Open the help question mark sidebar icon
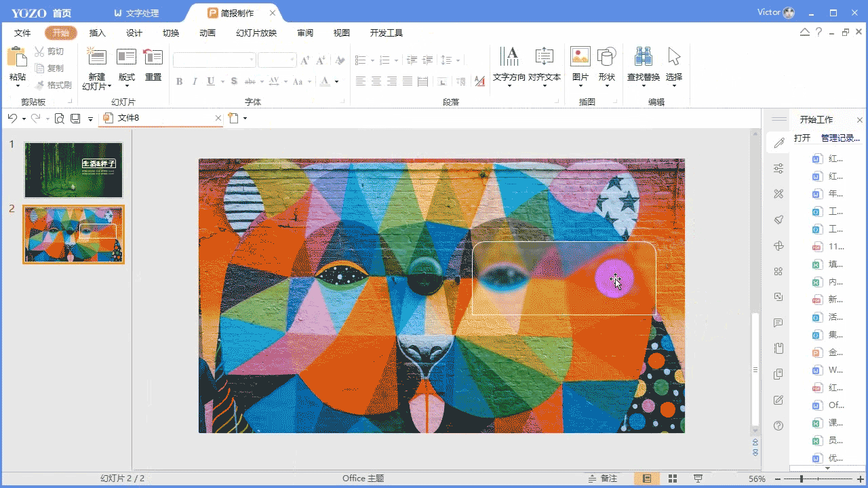868x488 pixels. 778,426
